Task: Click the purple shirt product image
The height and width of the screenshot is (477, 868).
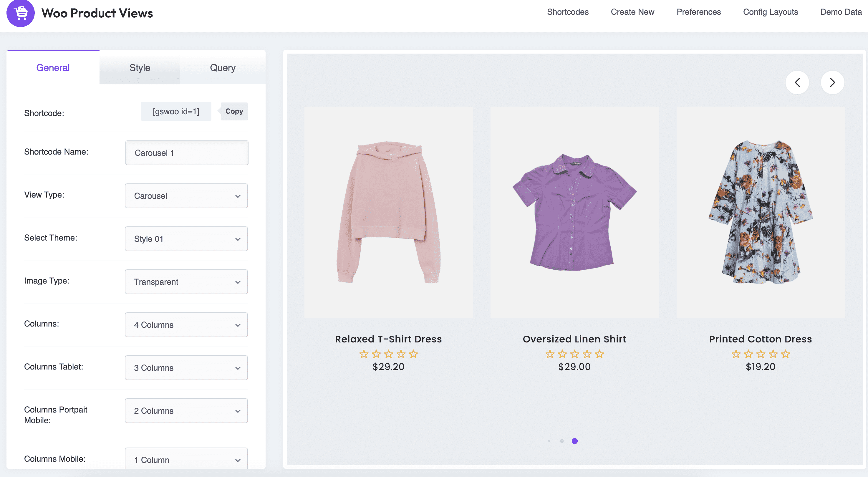Action: (x=574, y=212)
